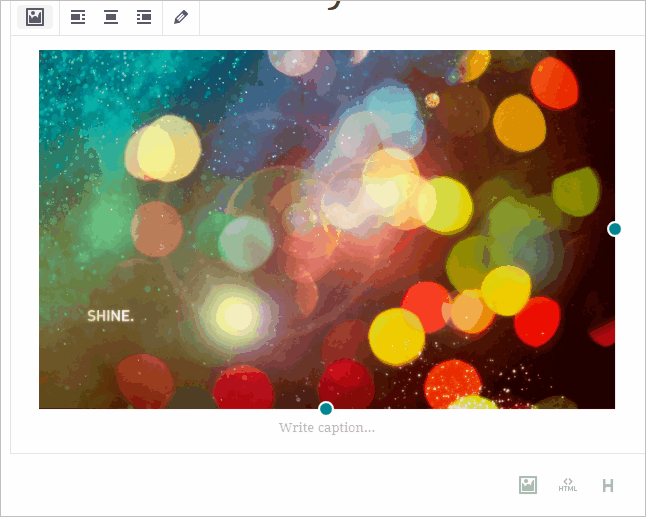646x517 pixels.
Task: Grab the right edge resize handle
Action: [614, 229]
